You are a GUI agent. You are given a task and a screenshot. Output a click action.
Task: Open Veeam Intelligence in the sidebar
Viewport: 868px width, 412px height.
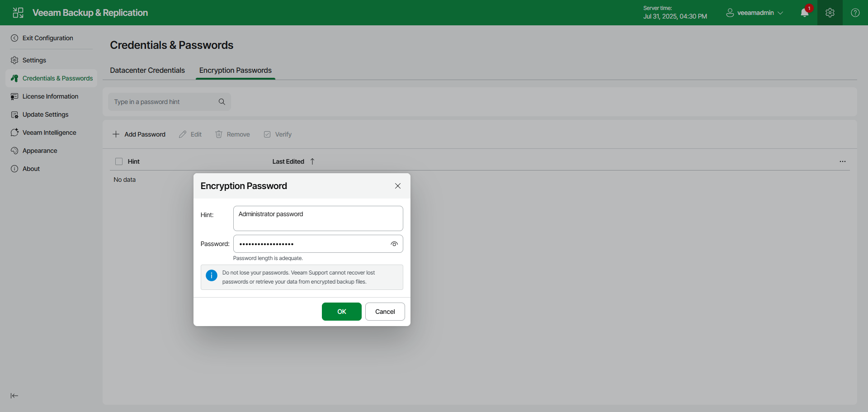[x=49, y=132]
